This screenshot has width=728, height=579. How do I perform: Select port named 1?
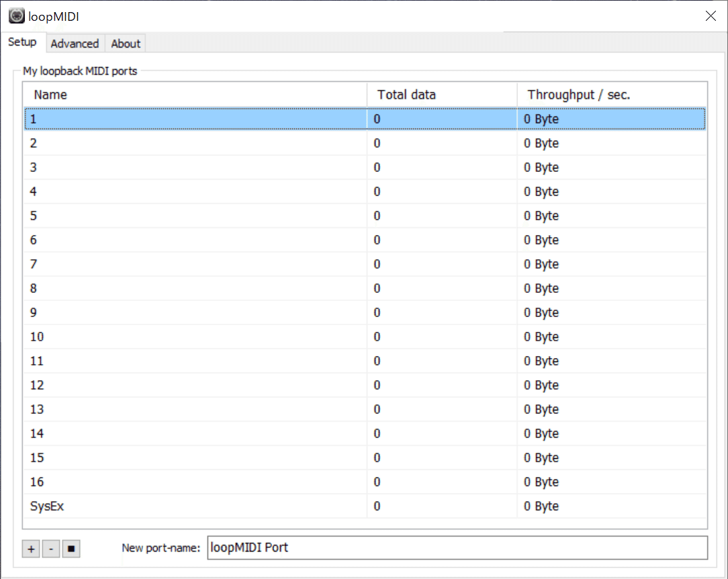[x=365, y=119]
